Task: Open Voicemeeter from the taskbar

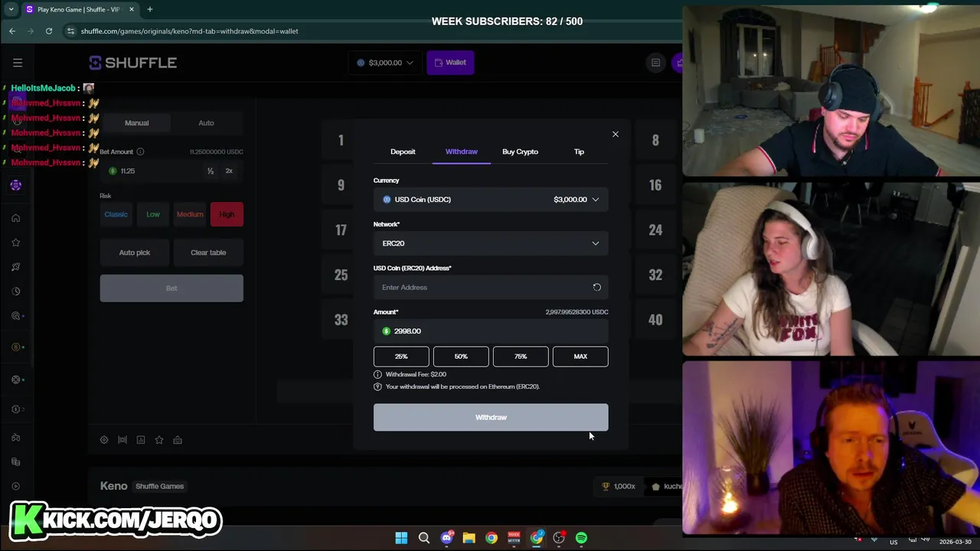Action: point(514,538)
